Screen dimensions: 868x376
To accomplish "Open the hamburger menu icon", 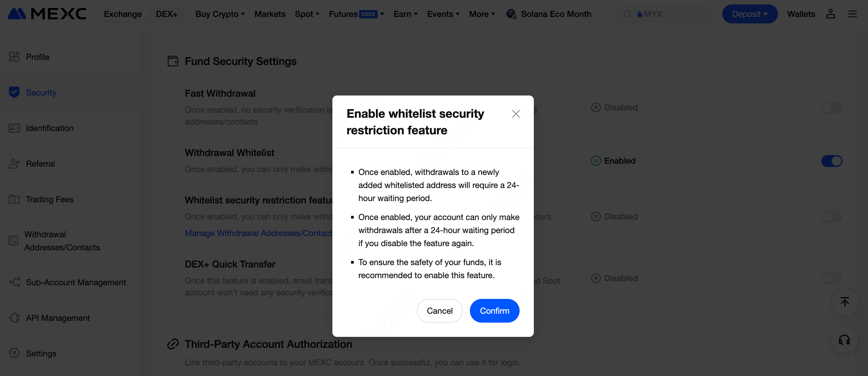I will coord(852,14).
